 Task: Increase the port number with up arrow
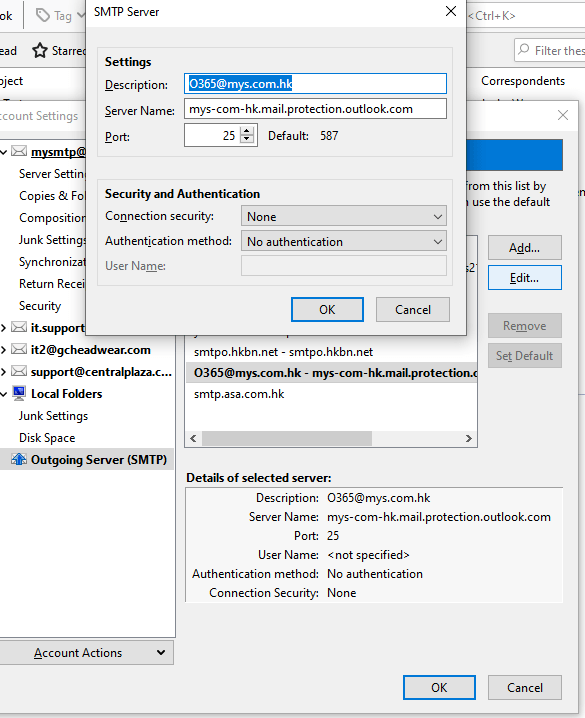247,131
